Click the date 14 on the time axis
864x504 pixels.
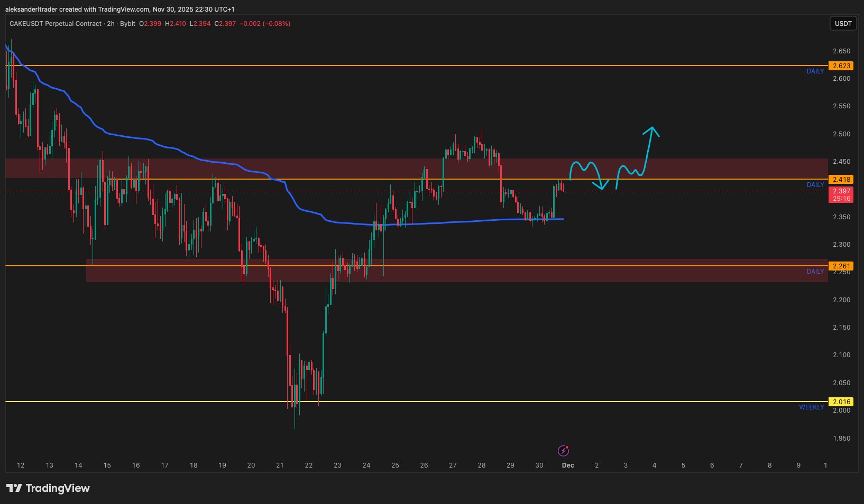pyautogui.click(x=78, y=465)
